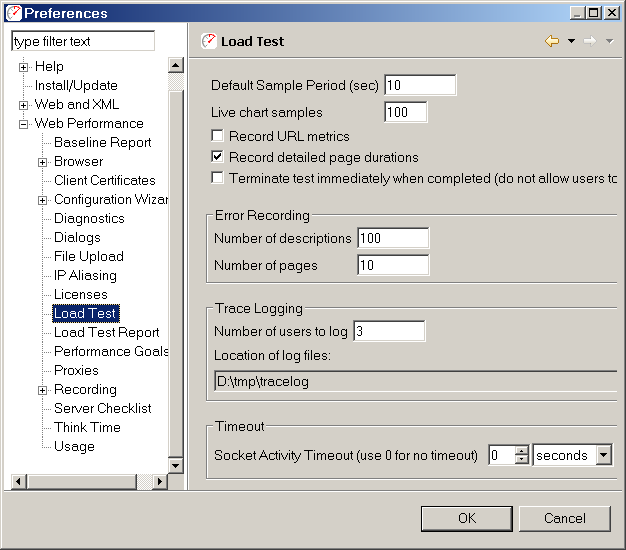
Task: Click the back navigation arrow icon
Action: (552, 41)
